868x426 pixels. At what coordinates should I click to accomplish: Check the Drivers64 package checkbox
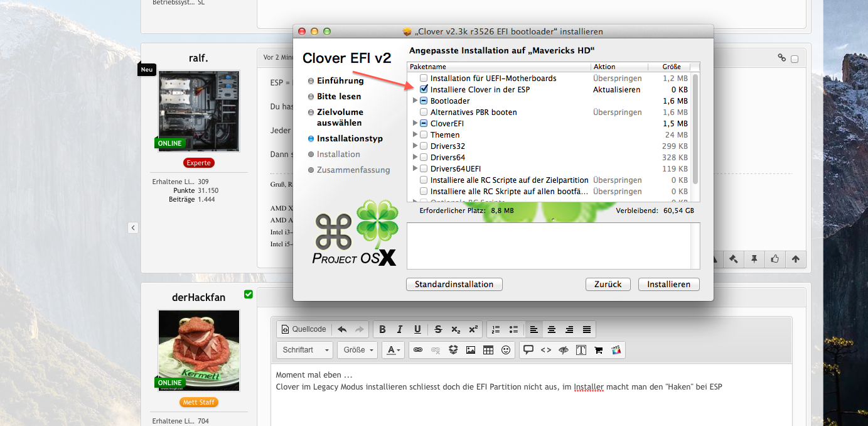pos(424,158)
